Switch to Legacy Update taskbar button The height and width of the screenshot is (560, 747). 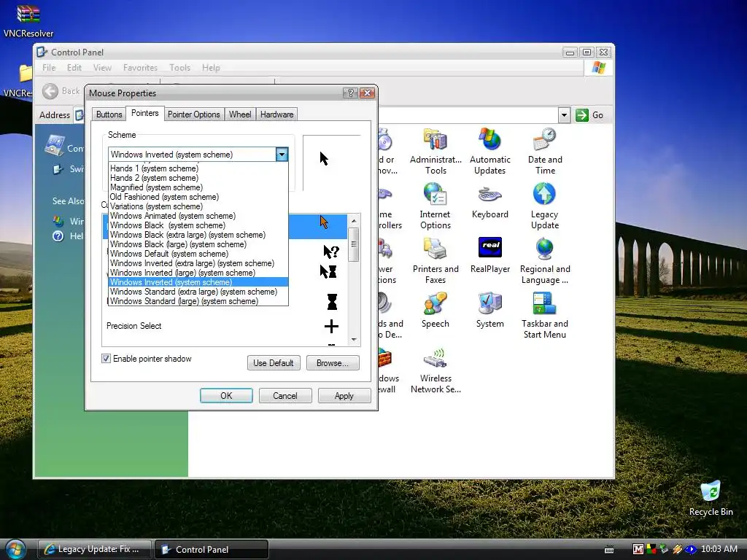tap(94, 549)
